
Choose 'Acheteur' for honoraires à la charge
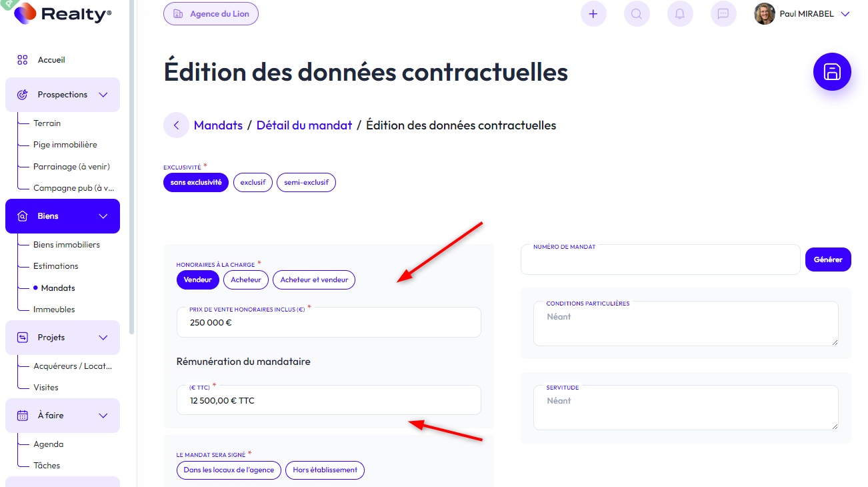[x=245, y=280]
